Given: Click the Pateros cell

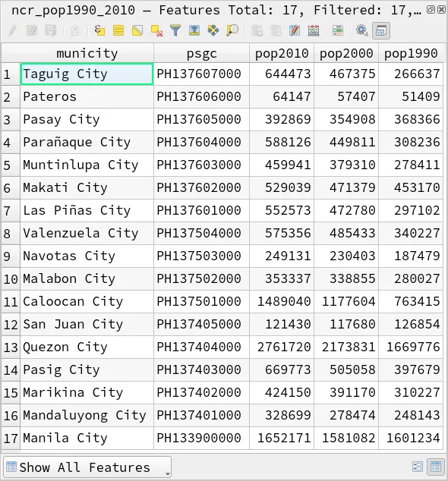Looking at the screenshot, I should (87, 96).
